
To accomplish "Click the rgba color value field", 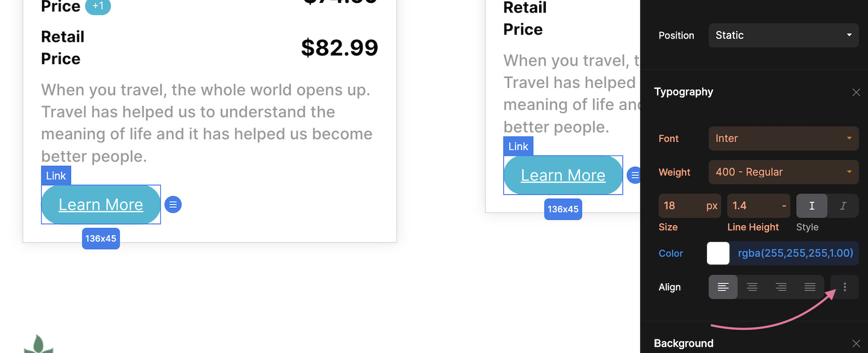I will (795, 253).
